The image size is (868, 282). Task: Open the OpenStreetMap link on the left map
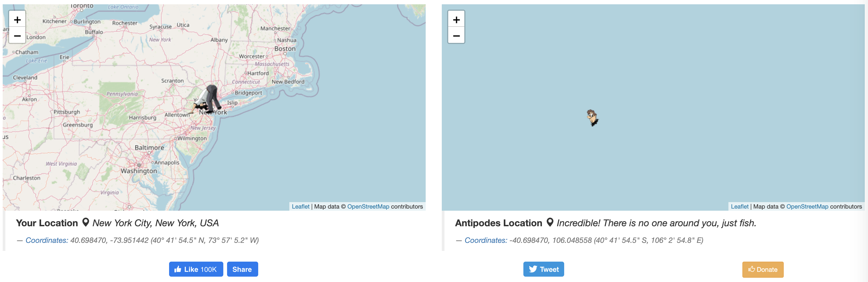pos(368,207)
